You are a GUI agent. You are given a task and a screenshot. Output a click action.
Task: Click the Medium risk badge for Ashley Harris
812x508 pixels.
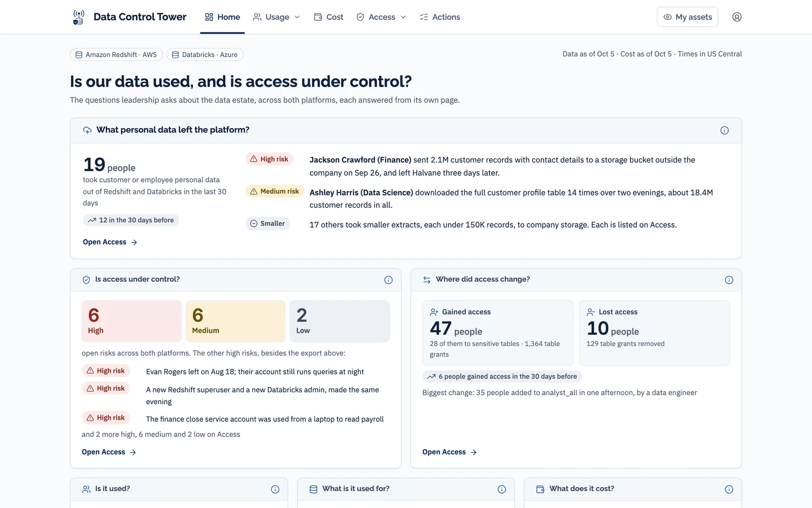[x=275, y=192]
